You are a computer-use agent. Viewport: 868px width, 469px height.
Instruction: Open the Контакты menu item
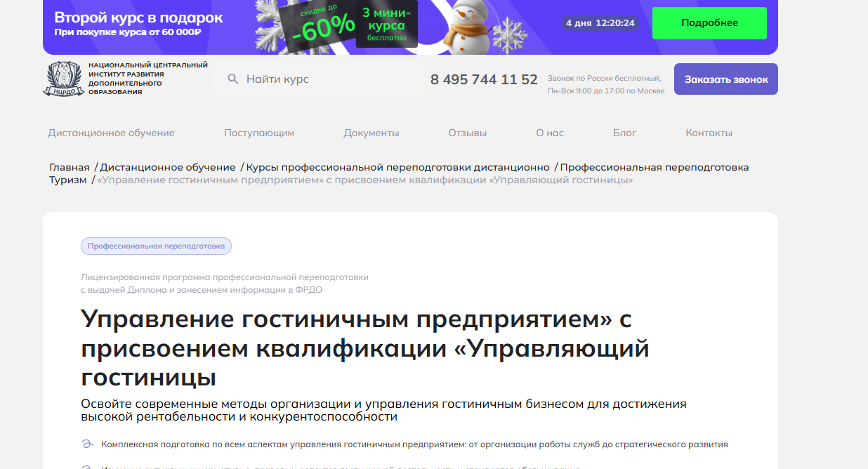709,133
